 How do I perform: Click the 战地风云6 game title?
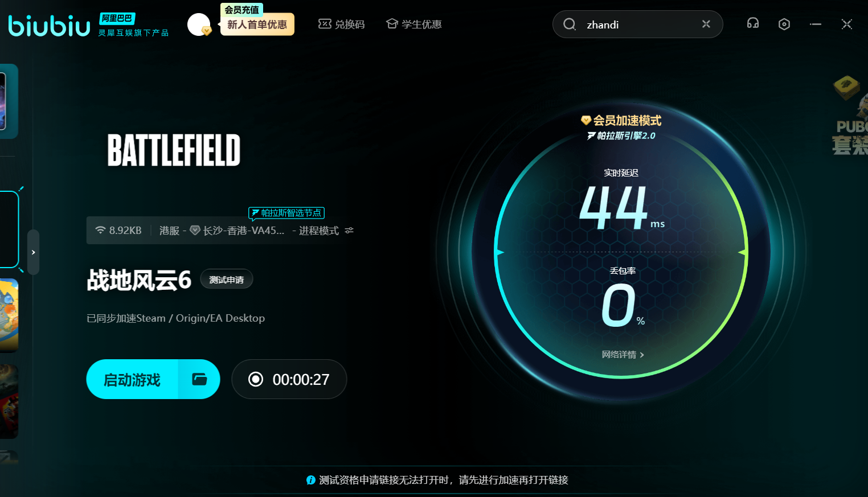tap(139, 280)
